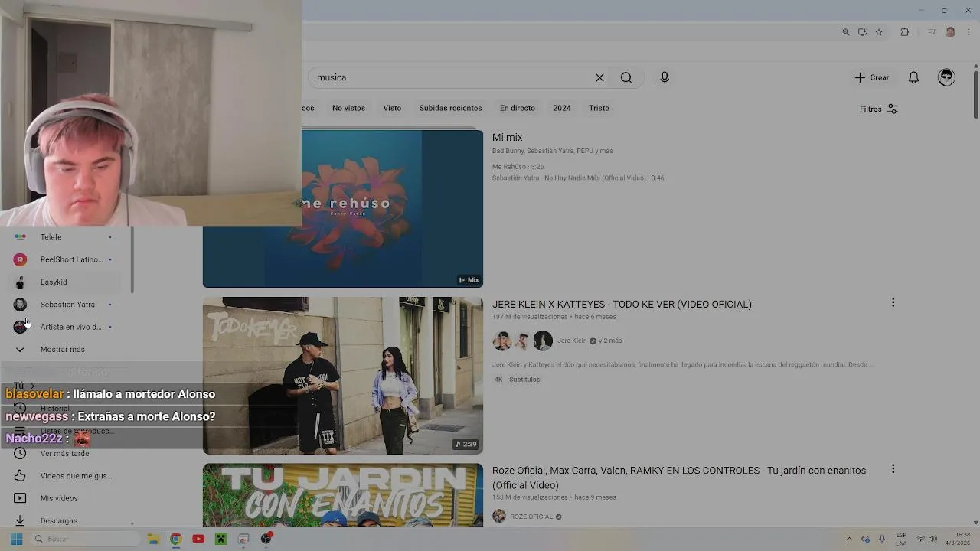Click microphone indicator in system tray

(x=882, y=540)
